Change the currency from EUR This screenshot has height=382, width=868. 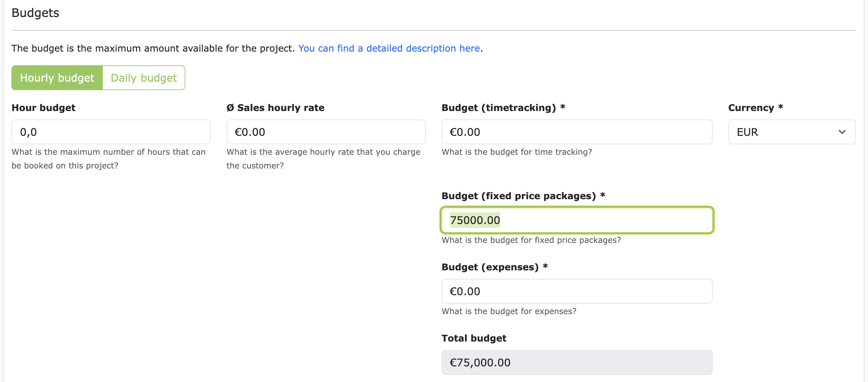tap(792, 132)
